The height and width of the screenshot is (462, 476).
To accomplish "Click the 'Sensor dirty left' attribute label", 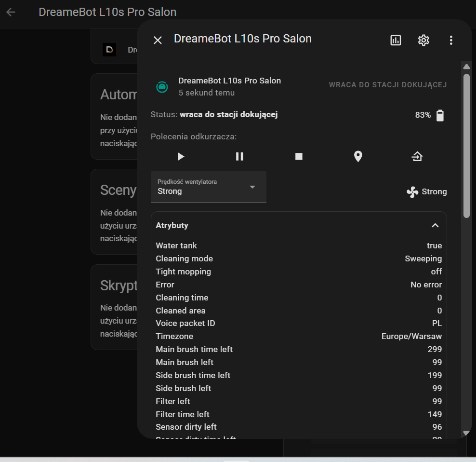I will click(x=186, y=427).
